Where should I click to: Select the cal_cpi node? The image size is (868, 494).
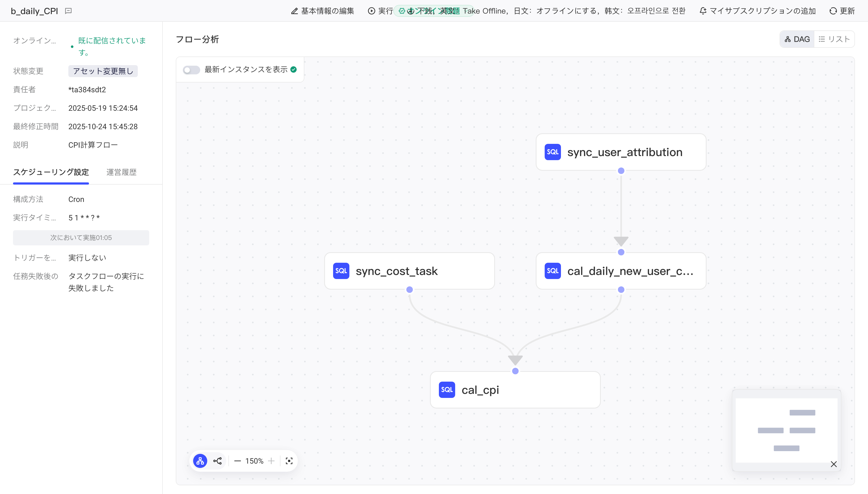tap(515, 389)
